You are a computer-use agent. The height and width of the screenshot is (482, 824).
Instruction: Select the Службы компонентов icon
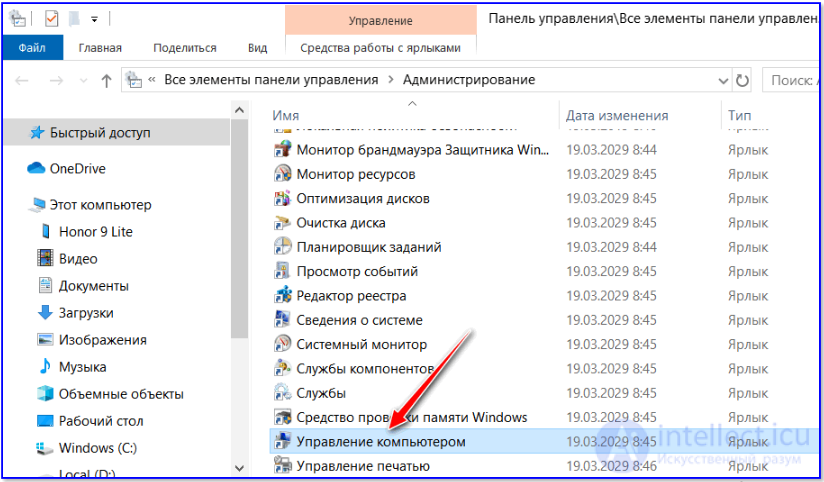[x=283, y=368]
